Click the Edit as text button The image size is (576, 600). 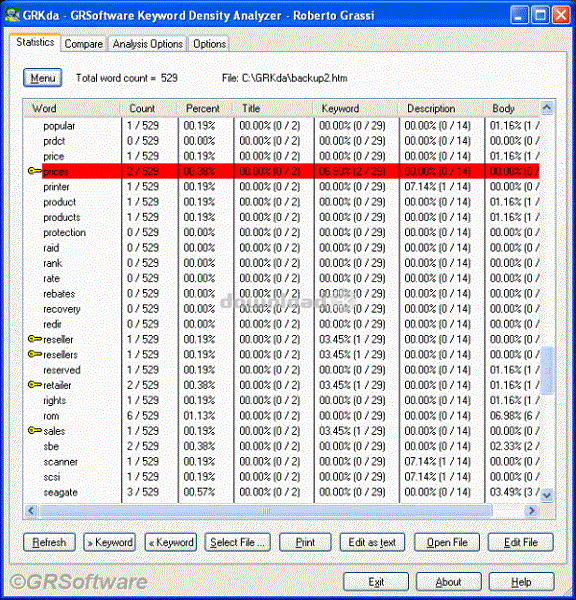click(x=372, y=543)
